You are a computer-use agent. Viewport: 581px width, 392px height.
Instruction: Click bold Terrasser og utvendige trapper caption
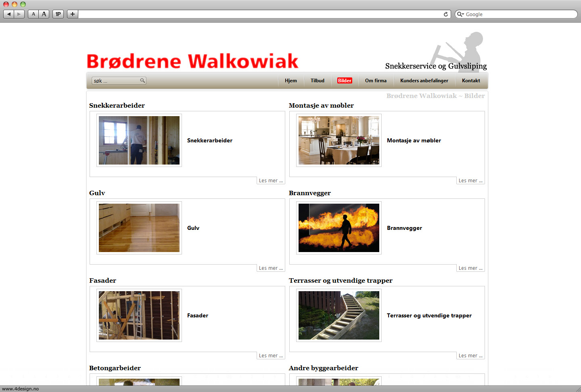click(429, 315)
